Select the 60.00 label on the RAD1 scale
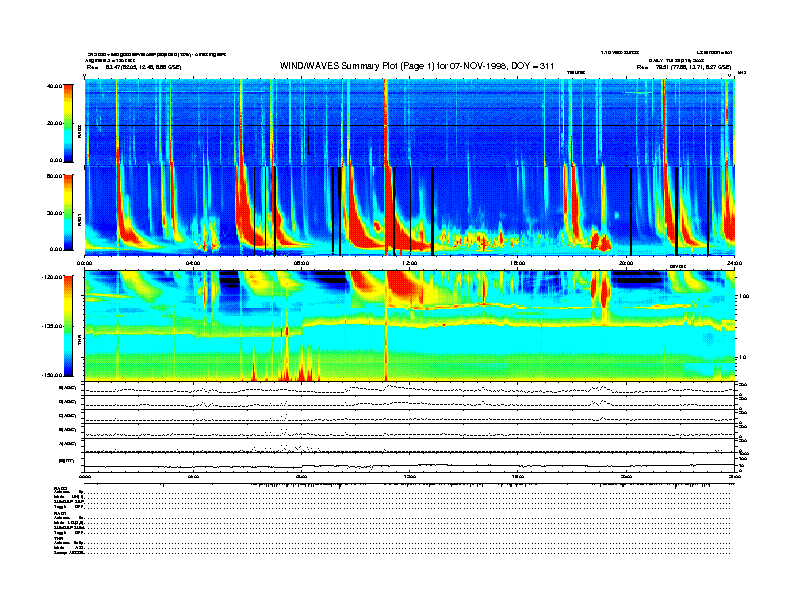 (x=54, y=176)
